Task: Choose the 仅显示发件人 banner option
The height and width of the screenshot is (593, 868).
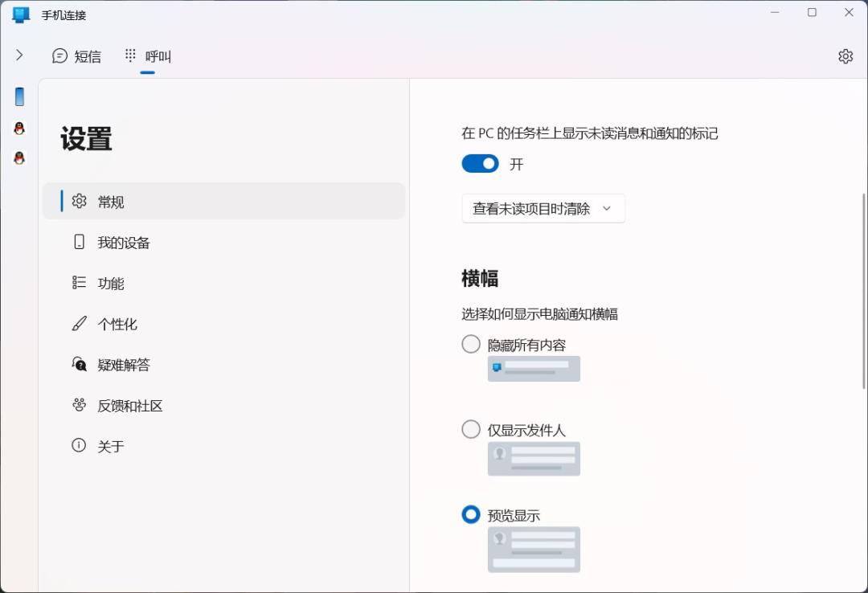Action: 471,429
